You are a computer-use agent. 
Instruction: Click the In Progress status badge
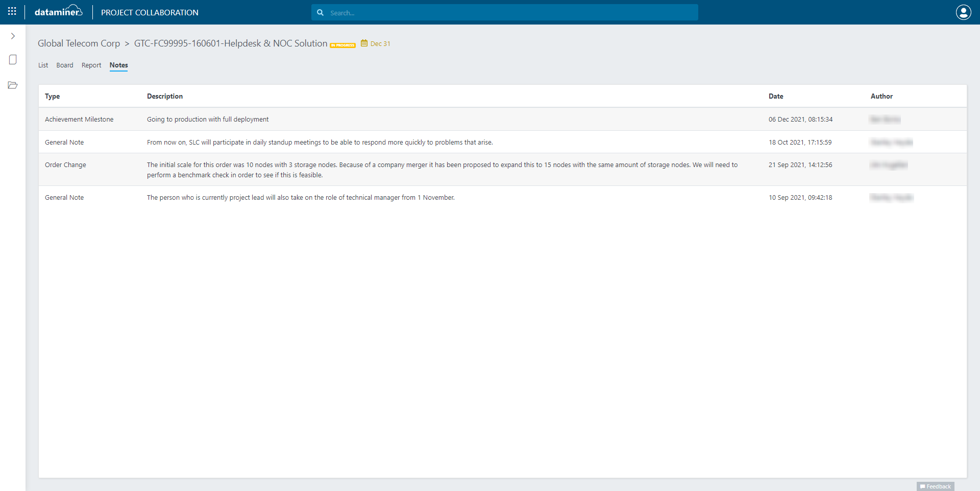coord(343,45)
